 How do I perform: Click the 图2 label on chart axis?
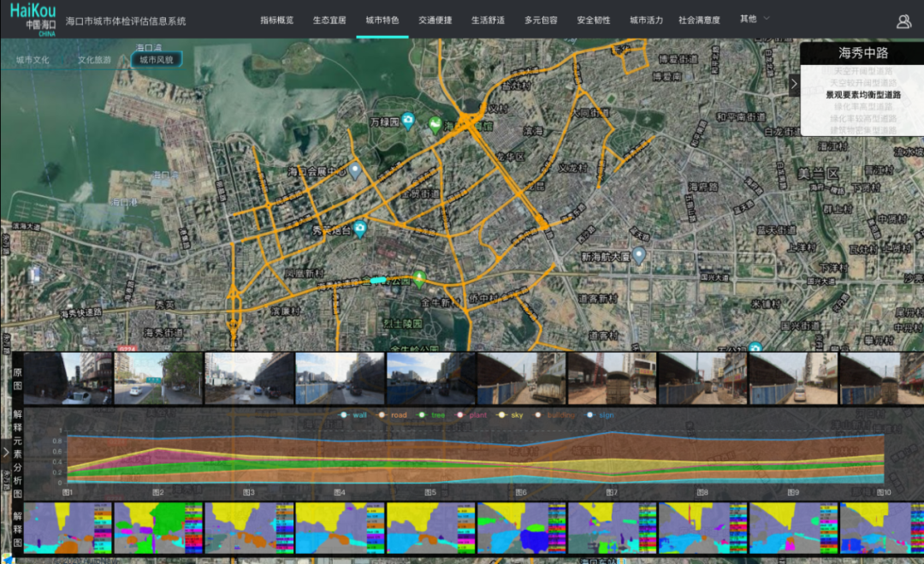(158, 492)
